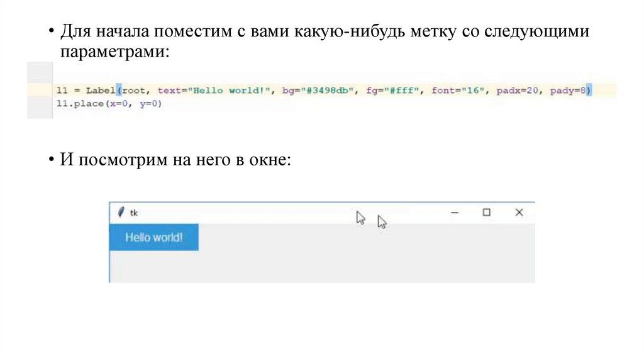
Task: Click the pady=8 argument
Action: (568, 91)
